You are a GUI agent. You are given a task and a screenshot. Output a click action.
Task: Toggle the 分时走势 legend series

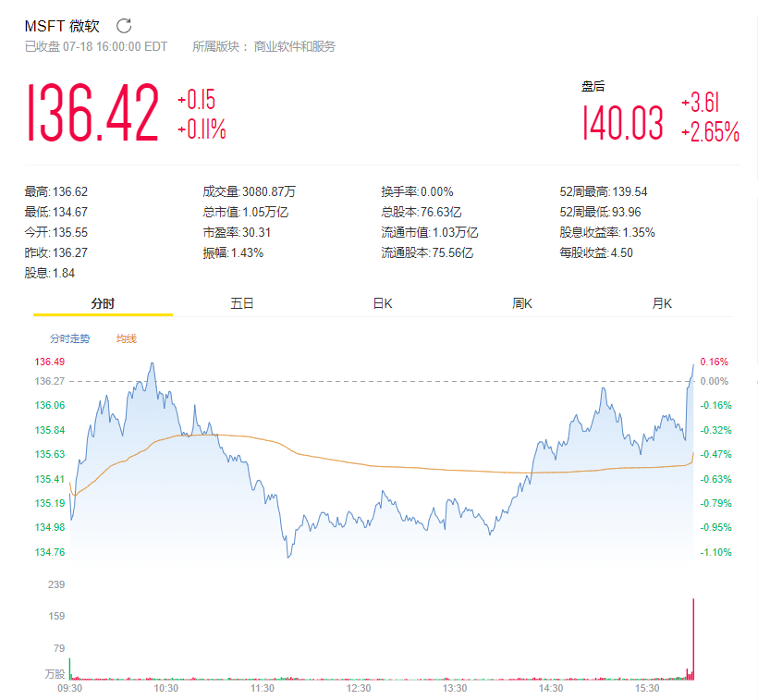[x=70, y=338]
